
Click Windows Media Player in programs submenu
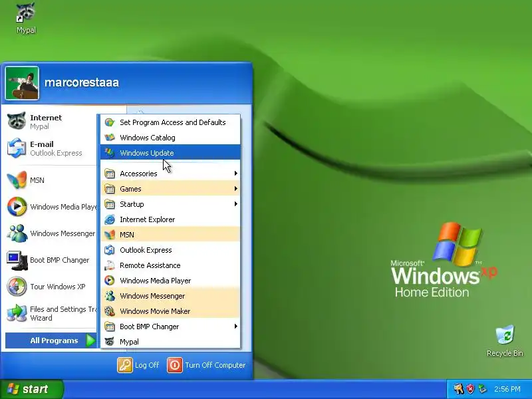[170, 280]
